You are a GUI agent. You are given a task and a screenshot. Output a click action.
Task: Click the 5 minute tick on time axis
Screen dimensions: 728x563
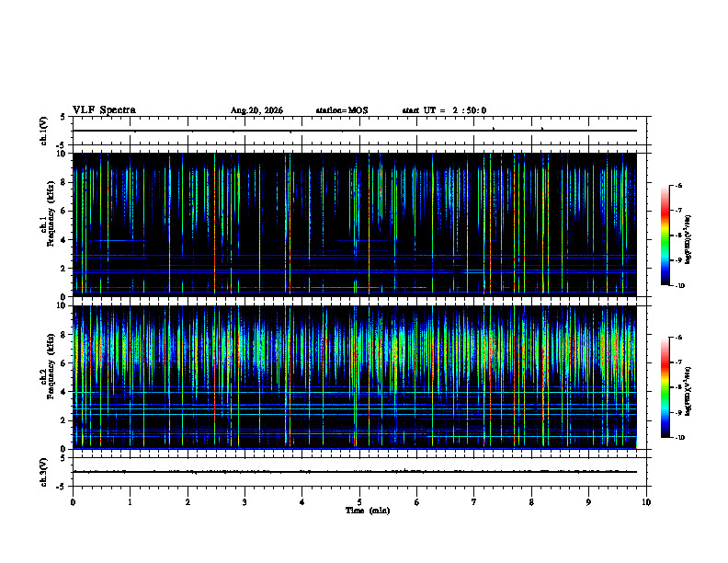(359, 502)
